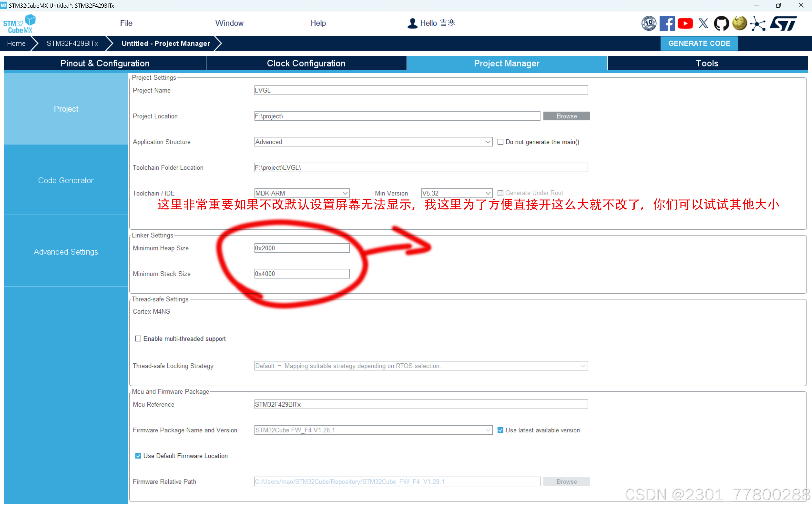Screen dimensions: 812x508
Task: Click the 10th anniversary badge icon
Action: [x=648, y=23]
